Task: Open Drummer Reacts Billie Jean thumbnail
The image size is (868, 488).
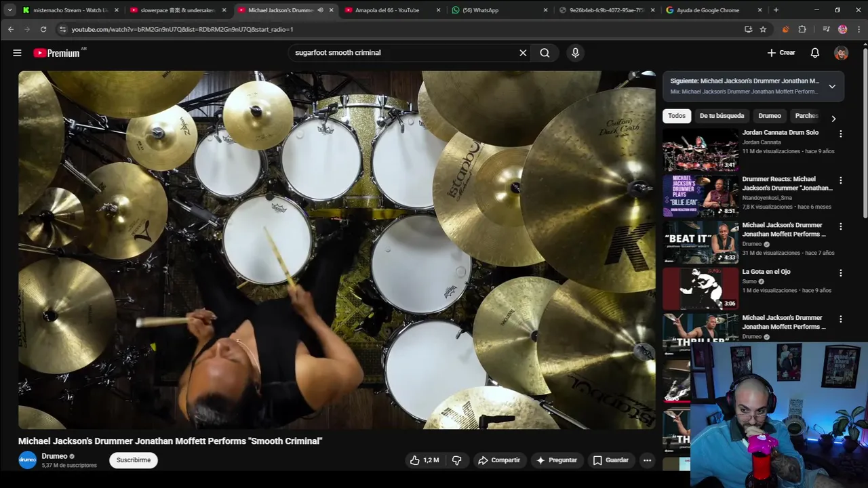Action: (701, 196)
